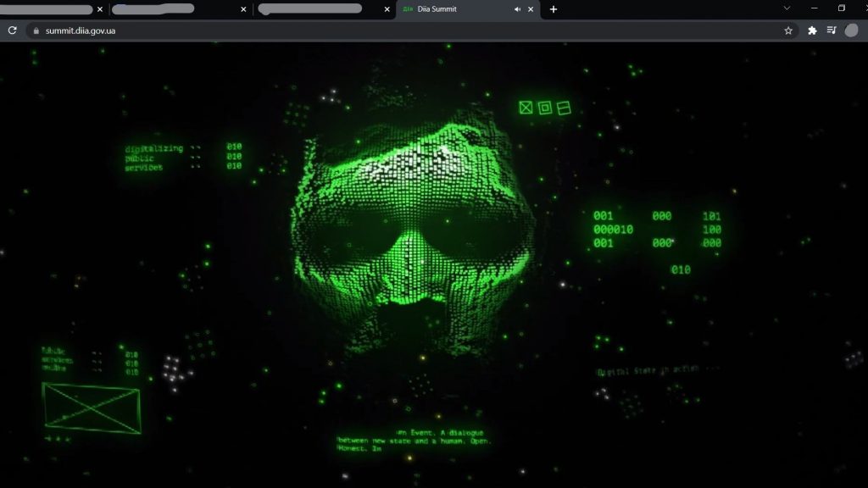
Task: Click the 'Digital State in action' text
Action: pyautogui.click(x=648, y=371)
